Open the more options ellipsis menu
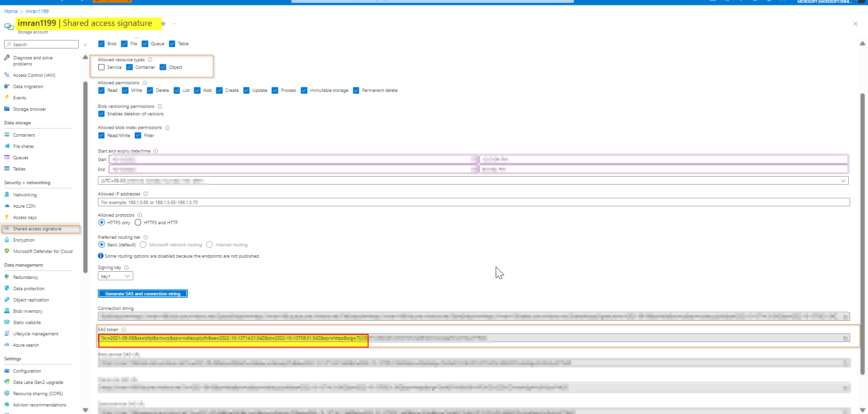868x414 pixels. [x=174, y=24]
